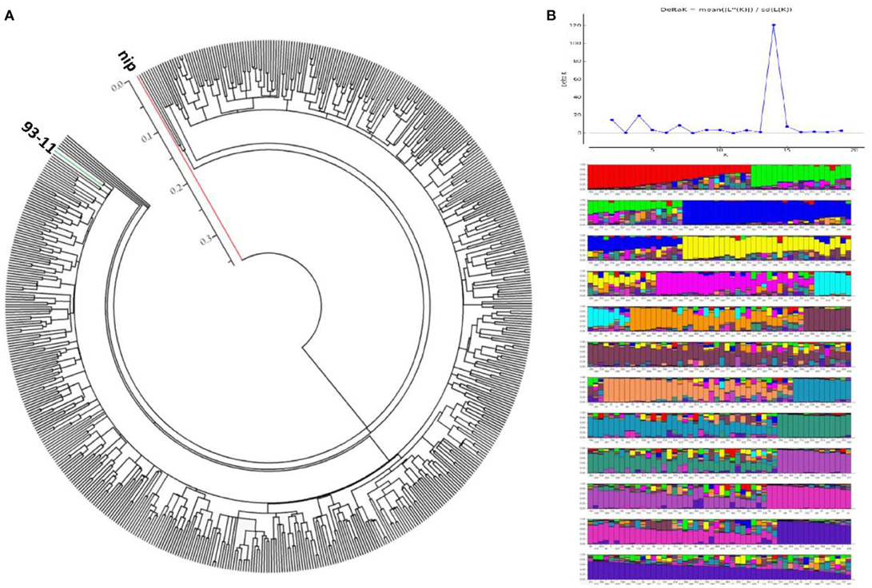Screen dimensions: 872x588
Task: Click the panel label A
Action: click(9, 16)
